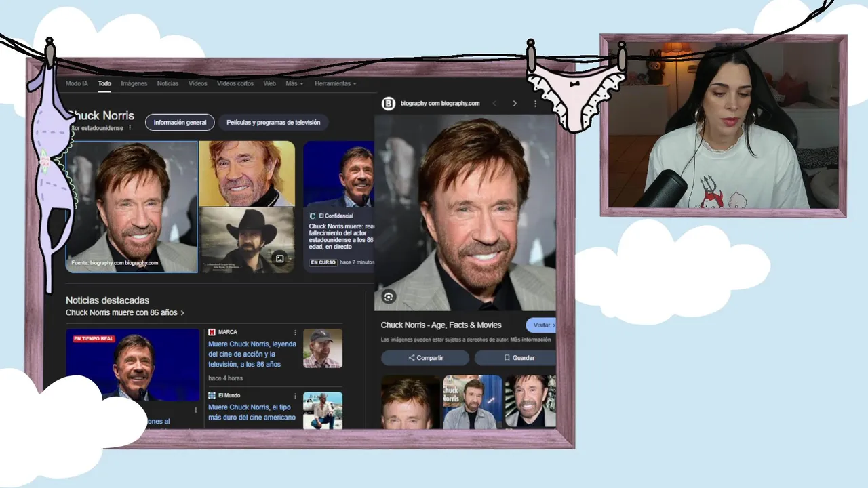Click image gallery icon on cowboy thumbnail
Viewport: 868px width, 488px height.
tap(279, 258)
